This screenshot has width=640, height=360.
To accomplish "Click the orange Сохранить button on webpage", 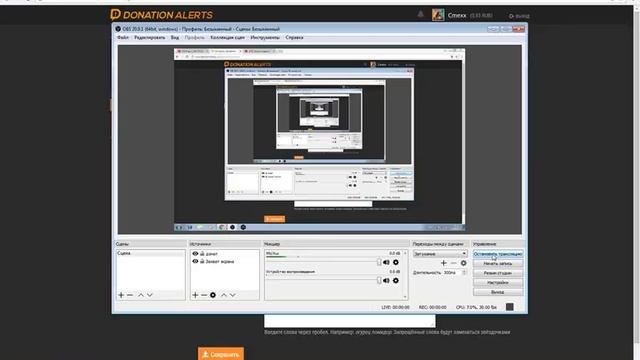I will pyautogui.click(x=221, y=354).
